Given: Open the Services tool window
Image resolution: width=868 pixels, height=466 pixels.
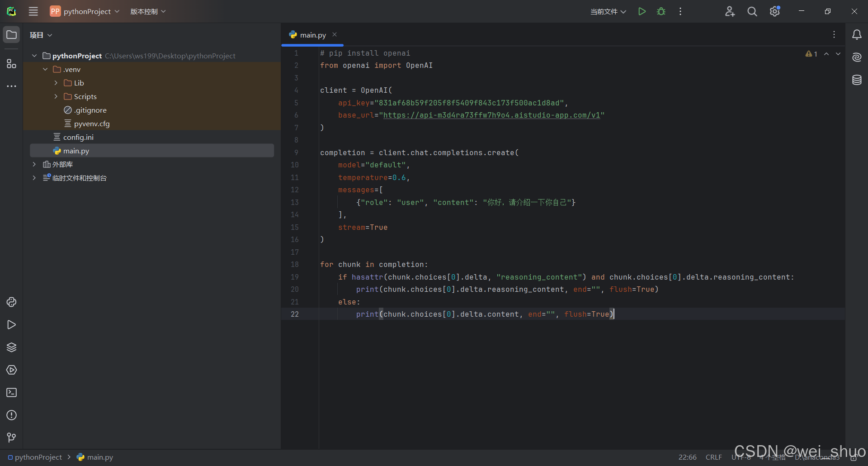Looking at the screenshot, I should (11, 370).
